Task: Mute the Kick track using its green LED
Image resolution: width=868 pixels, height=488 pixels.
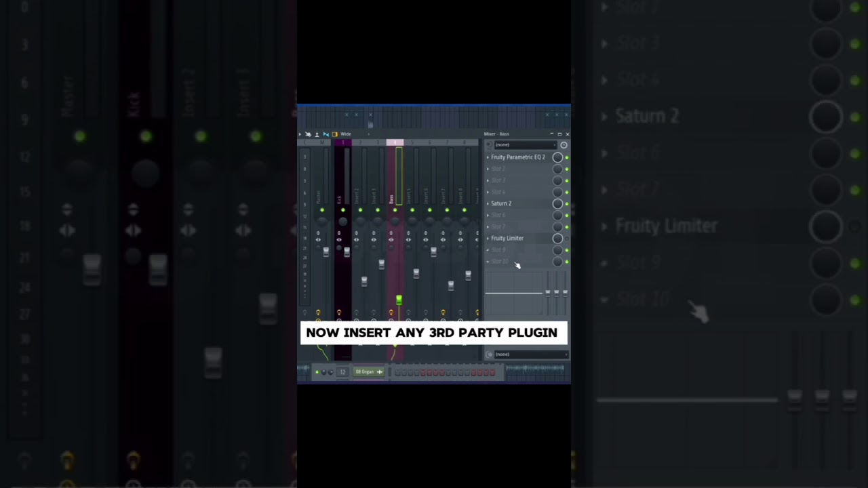Action: (343, 210)
